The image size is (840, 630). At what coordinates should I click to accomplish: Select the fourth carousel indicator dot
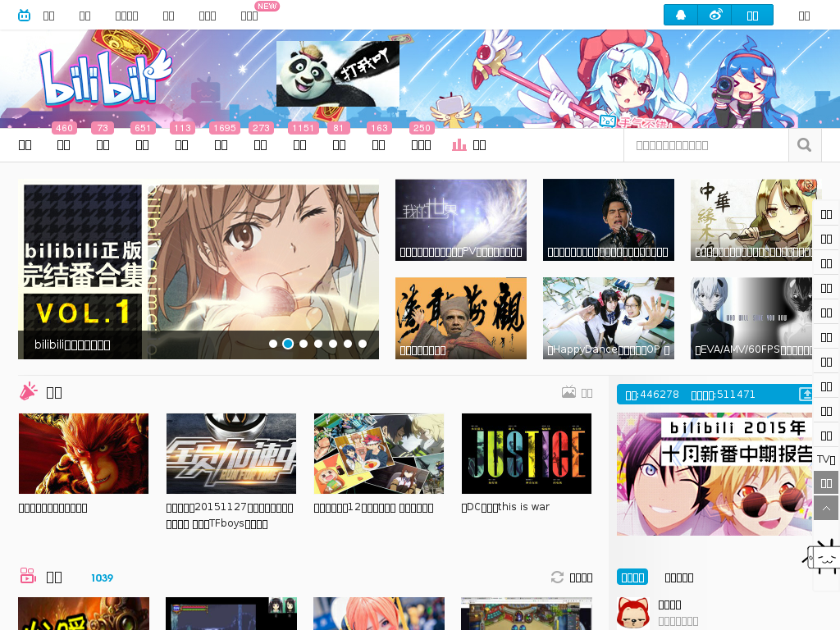point(318,344)
